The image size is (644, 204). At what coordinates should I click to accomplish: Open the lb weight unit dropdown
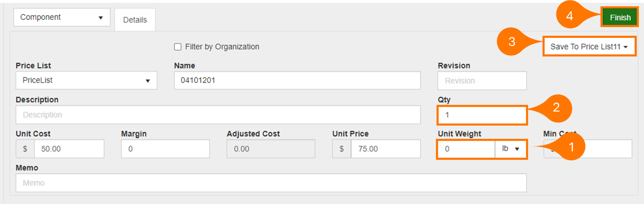pyautogui.click(x=511, y=149)
